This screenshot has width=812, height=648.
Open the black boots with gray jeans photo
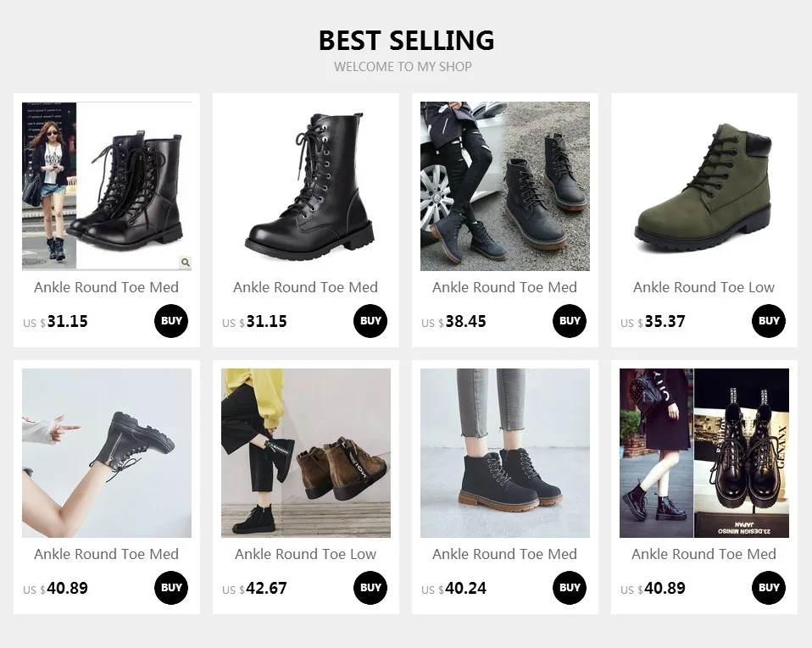pyautogui.click(x=505, y=453)
